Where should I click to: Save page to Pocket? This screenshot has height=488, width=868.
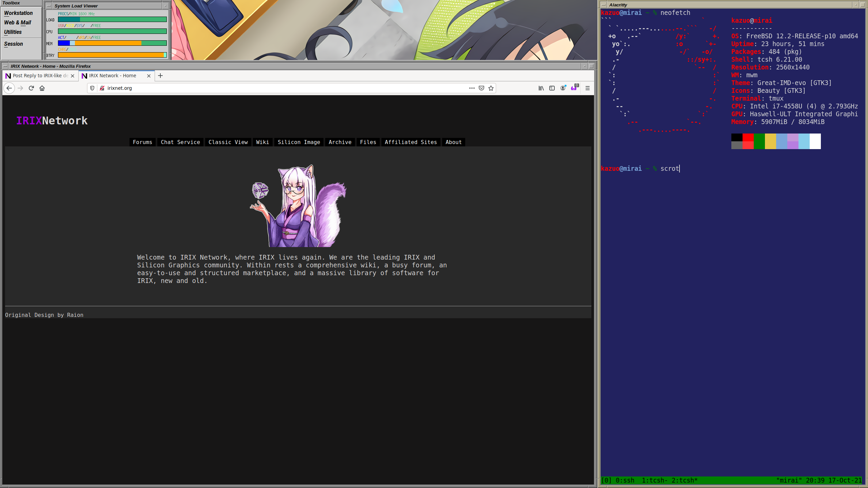(x=481, y=88)
